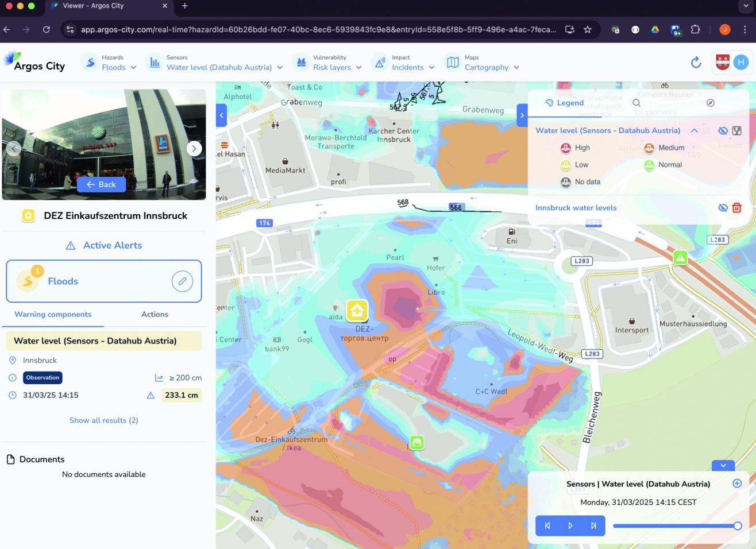Skip to the last timeline step
Image resolution: width=756 pixels, height=549 pixels.
tap(593, 525)
